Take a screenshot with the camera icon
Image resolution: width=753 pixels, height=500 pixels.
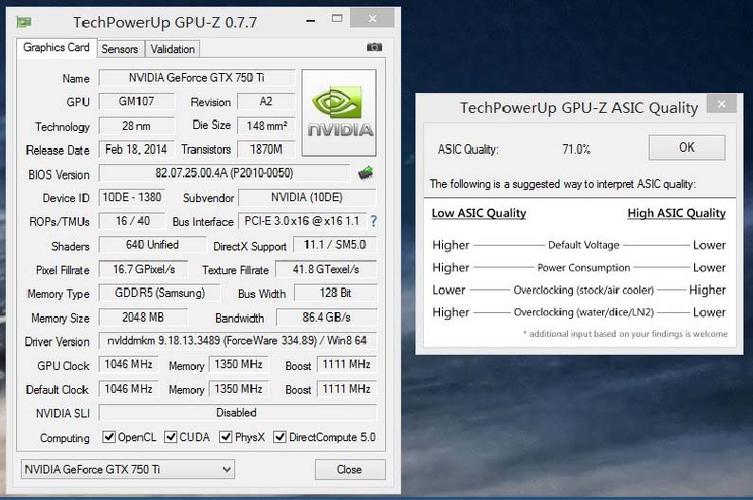coord(375,47)
